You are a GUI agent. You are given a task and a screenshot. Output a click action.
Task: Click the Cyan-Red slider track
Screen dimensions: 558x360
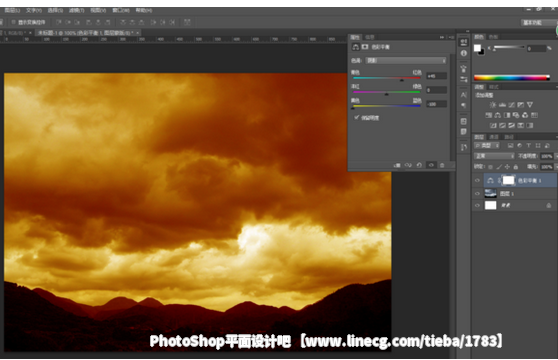click(x=387, y=78)
